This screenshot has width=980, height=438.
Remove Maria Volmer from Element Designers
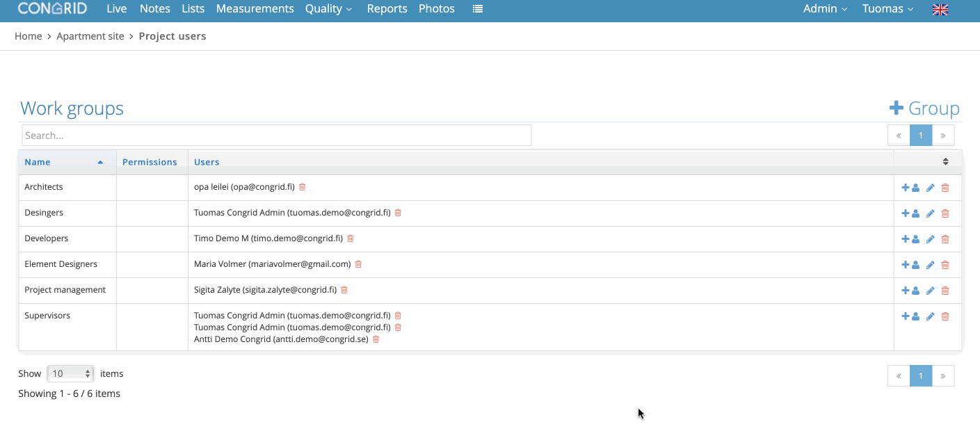pyautogui.click(x=358, y=264)
